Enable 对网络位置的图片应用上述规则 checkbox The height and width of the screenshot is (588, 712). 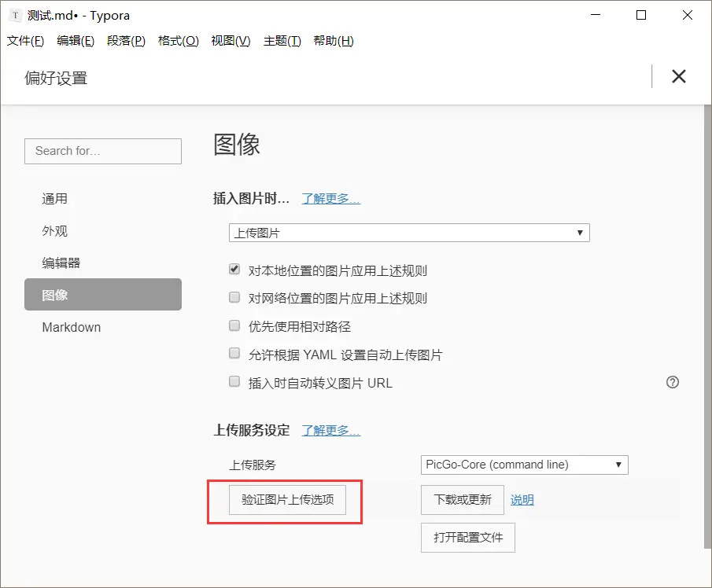[x=234, y=298]
